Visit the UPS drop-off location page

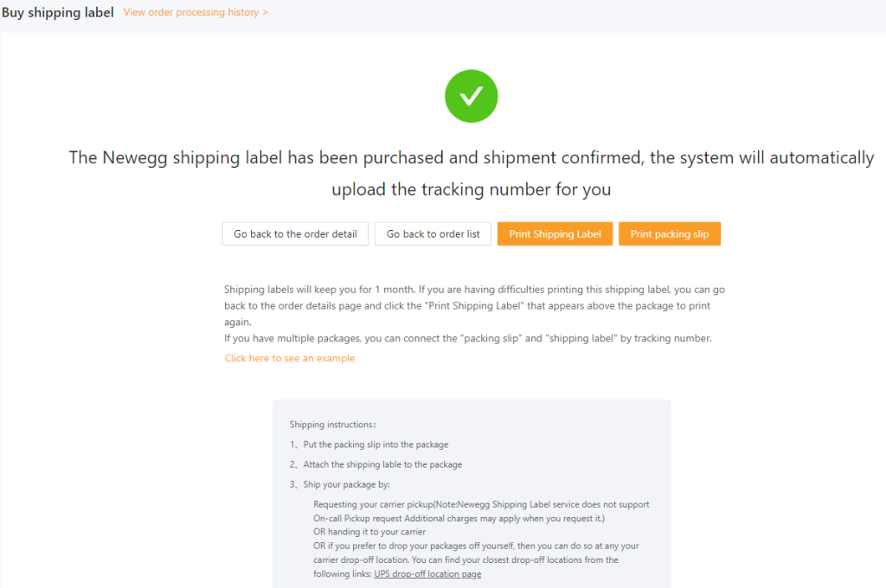[427, 573]
